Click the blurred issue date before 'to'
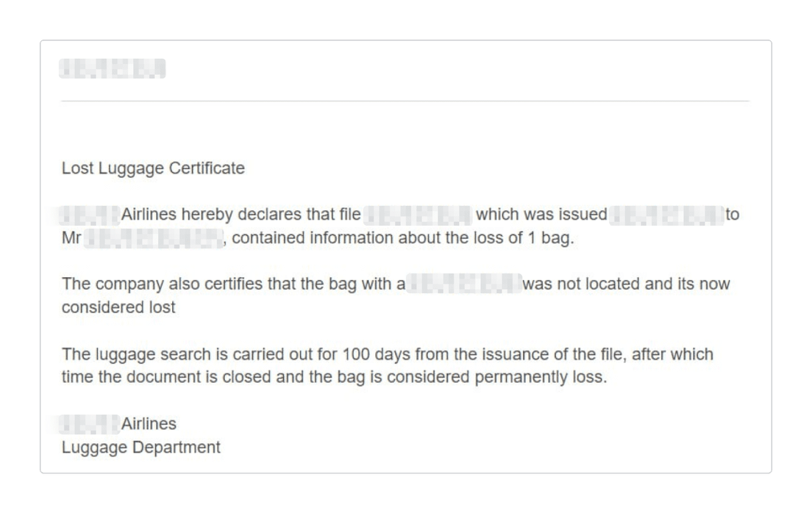 666,215
